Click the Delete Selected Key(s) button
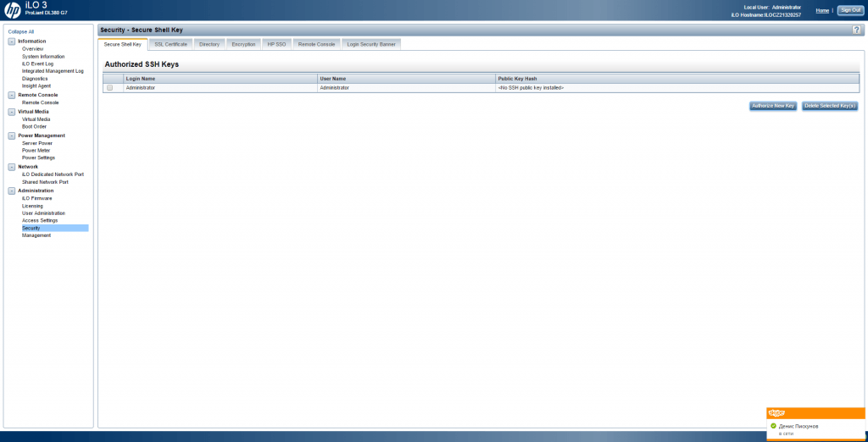This screenshot has width=868, height=442. click(831, 106)
